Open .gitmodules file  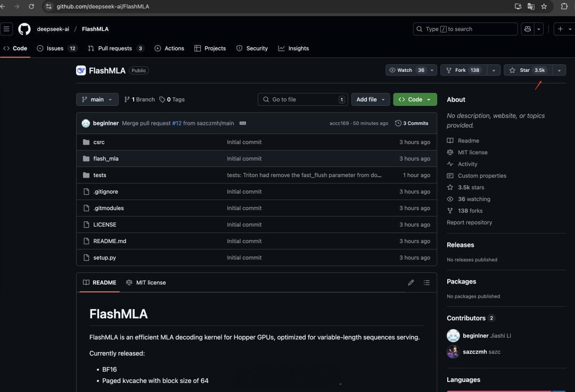109,208
